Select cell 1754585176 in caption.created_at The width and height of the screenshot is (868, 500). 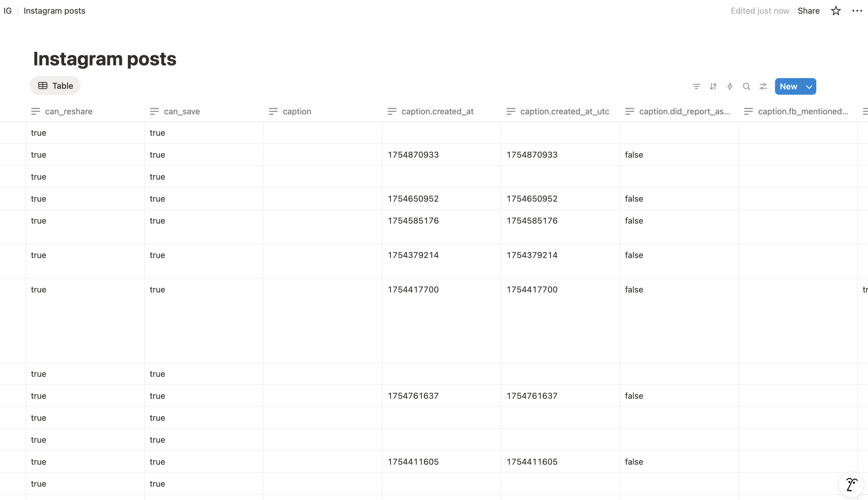(x=442, y=227)
